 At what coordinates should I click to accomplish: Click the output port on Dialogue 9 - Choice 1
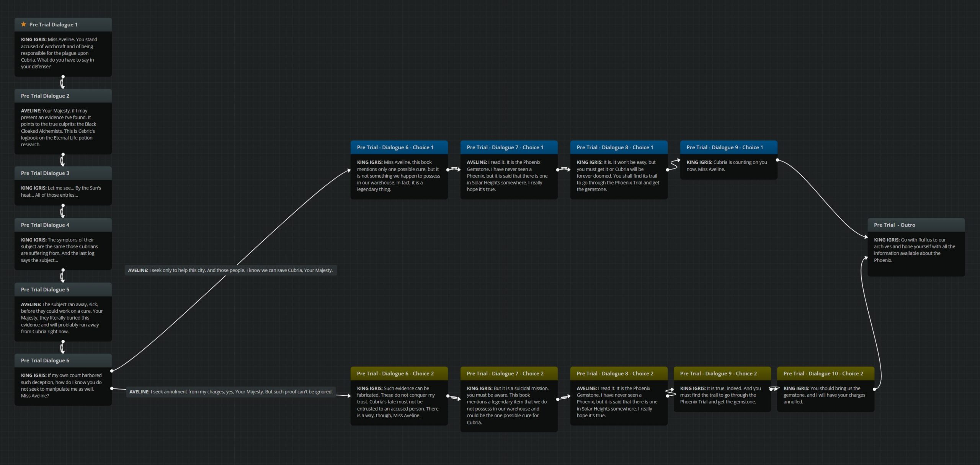[777, 160]
